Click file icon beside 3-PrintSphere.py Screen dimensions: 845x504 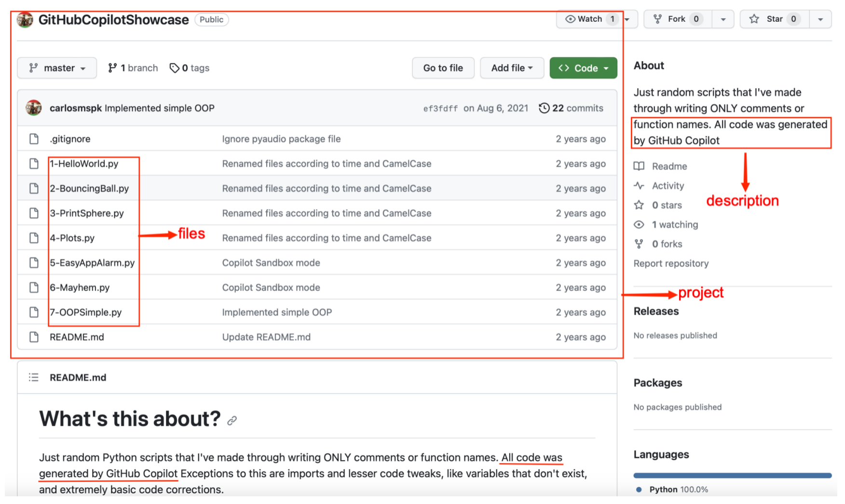click(34, 213)
